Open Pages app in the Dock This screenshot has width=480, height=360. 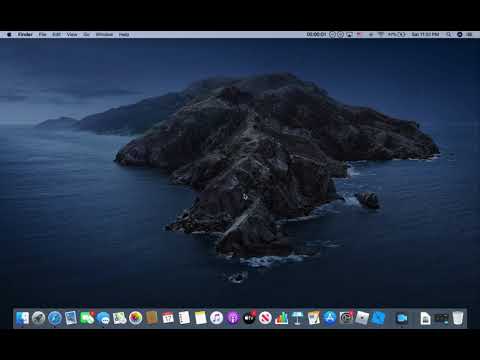(314, 318)
